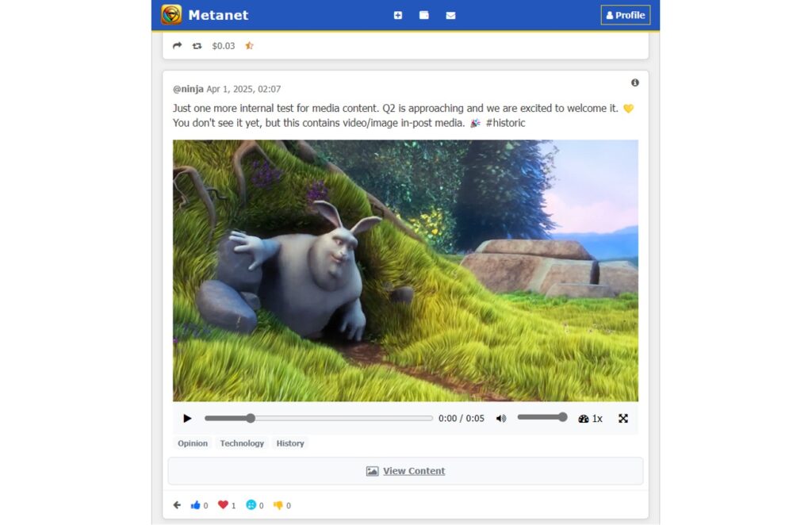Select the Opinion tag
The image size is (812, 525).
pyautogui.click(x=193, y=443)
